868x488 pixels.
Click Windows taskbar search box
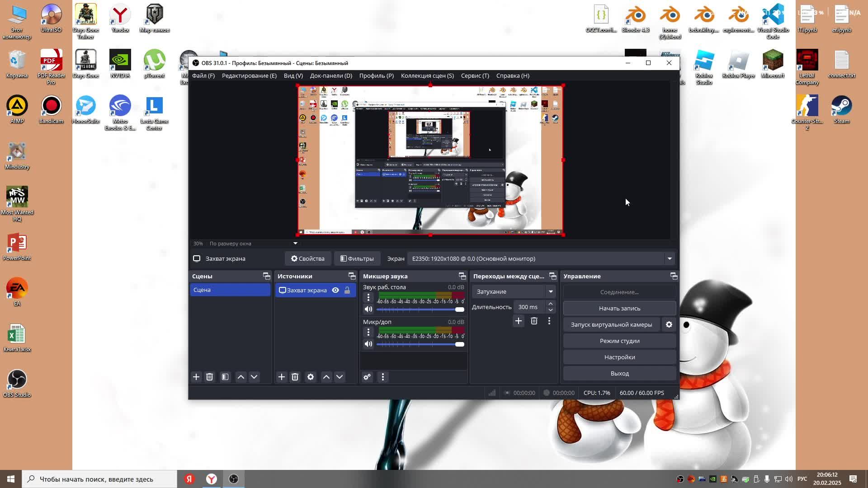99,479
